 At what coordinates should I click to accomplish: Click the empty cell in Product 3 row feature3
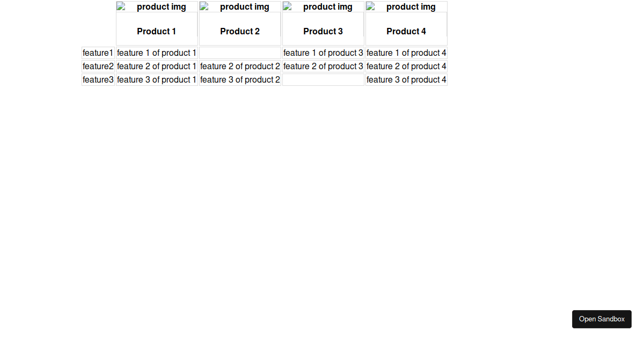click(x=323, y=79)
